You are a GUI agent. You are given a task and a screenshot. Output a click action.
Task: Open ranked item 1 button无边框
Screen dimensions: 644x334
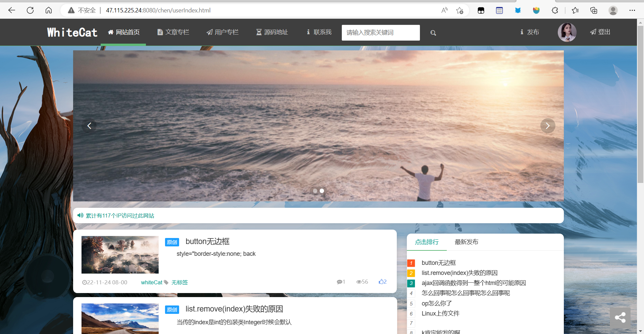pyautogui.click(x=439, y=263)
